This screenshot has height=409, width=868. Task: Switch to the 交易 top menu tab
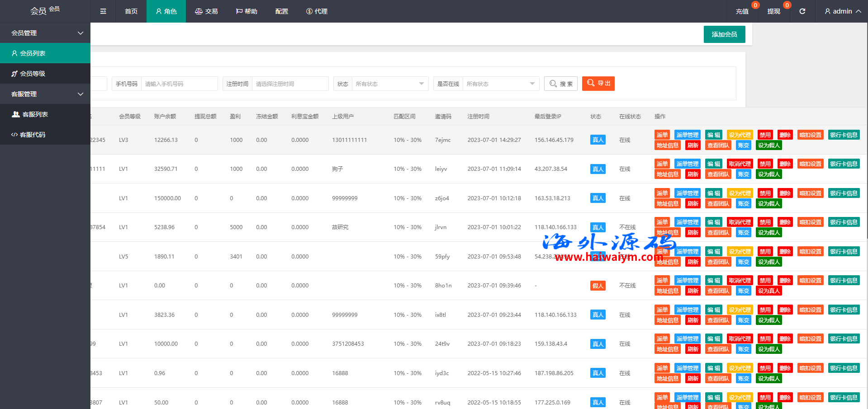(206, 11)
